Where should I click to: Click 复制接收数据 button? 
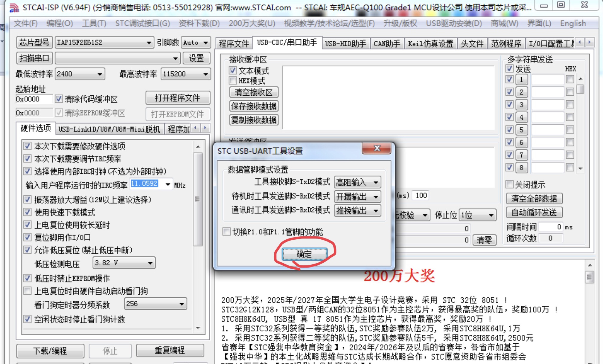click(254, 120)
